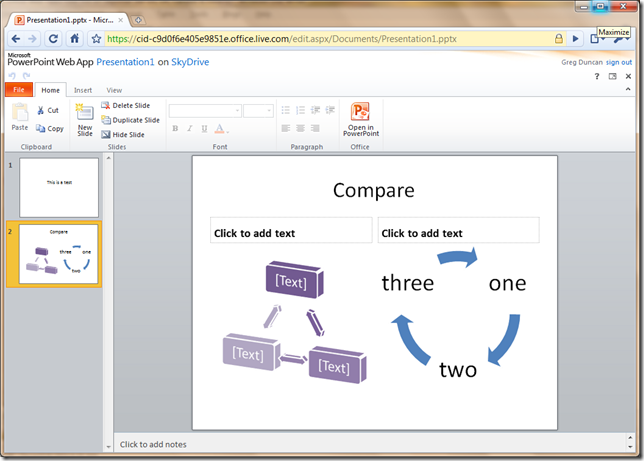The height and width of the screenshot is (461, 644).
Task: Click the lock security icon
Action: (x=559, y=39)
